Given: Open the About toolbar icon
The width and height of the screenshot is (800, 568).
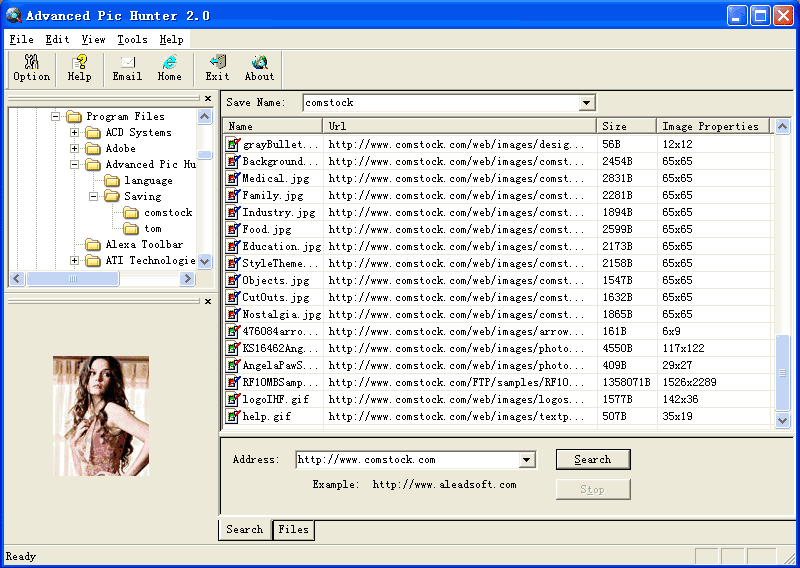Looking at the screenshot, I should click(x=259, y=68).
